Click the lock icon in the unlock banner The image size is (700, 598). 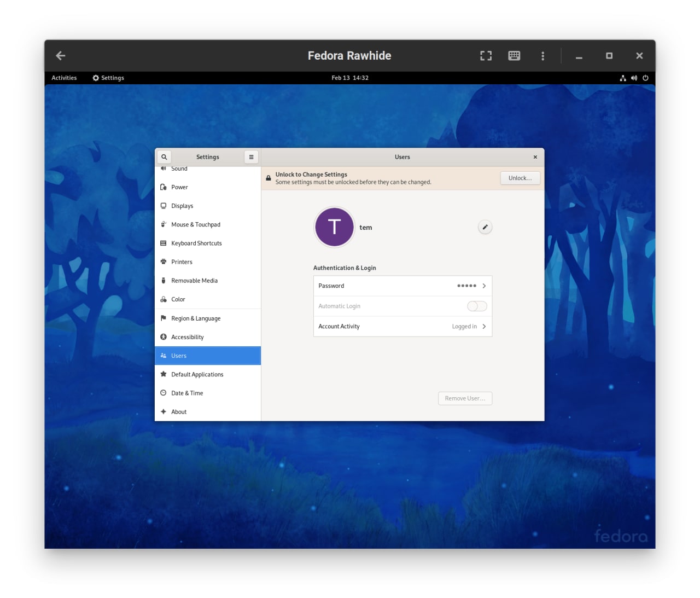tap(269, 178)
